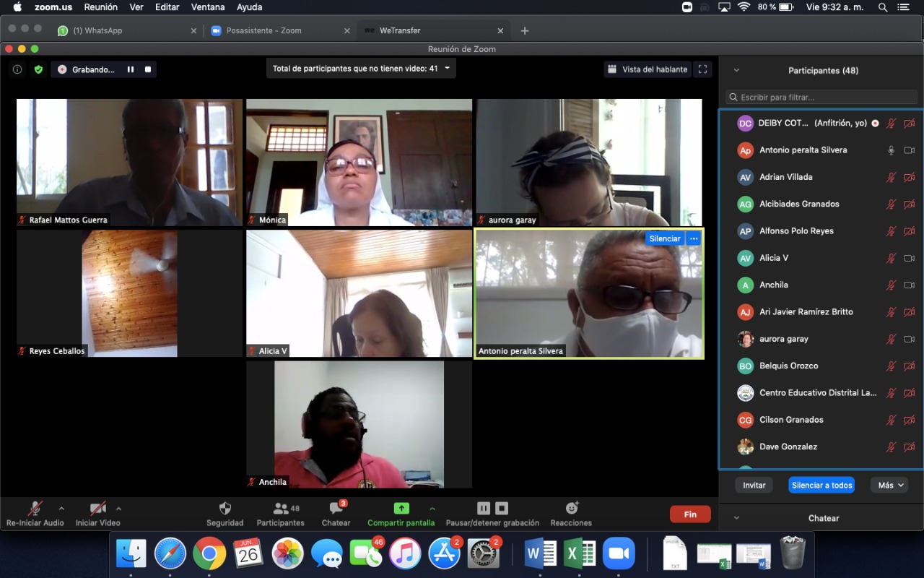Viewport: 924px width, 578px height.
Task: Unmute audio with Re-Iniciar Audio
Action: [x=35, y=509]
